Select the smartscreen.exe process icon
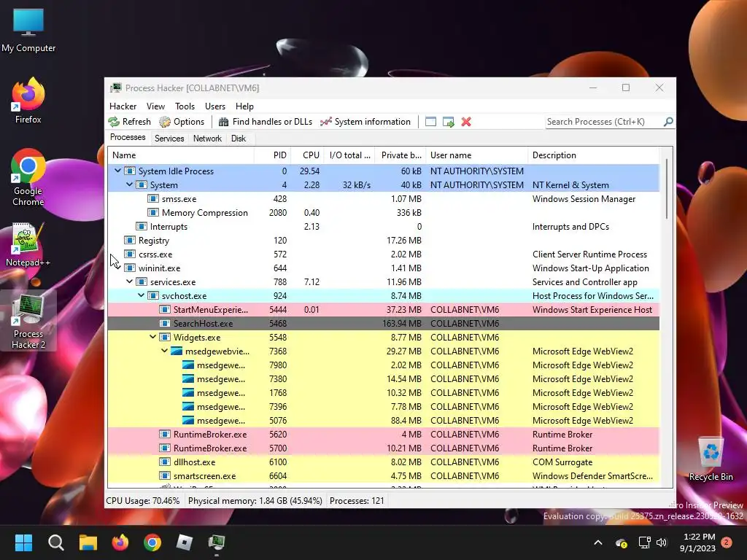The image size is (747, 560). coord(165,475)
